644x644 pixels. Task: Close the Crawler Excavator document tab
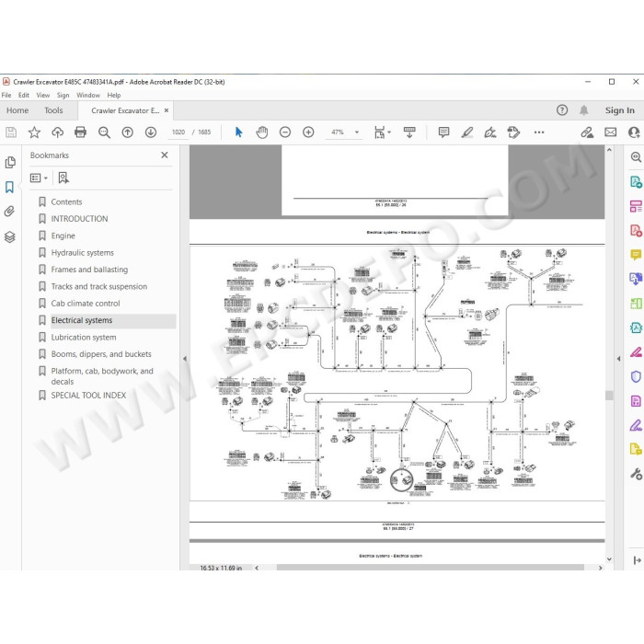pyautogui.click(x=167, y=110)
